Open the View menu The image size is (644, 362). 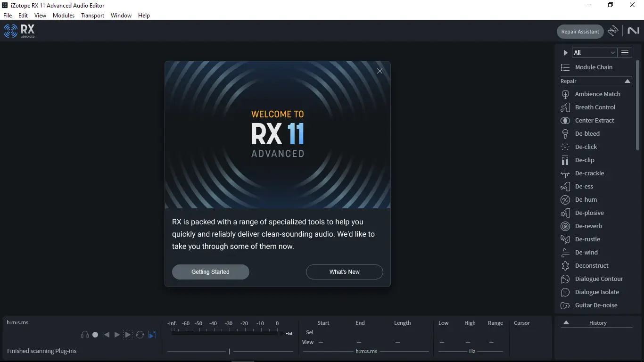[x=40, y=16]
